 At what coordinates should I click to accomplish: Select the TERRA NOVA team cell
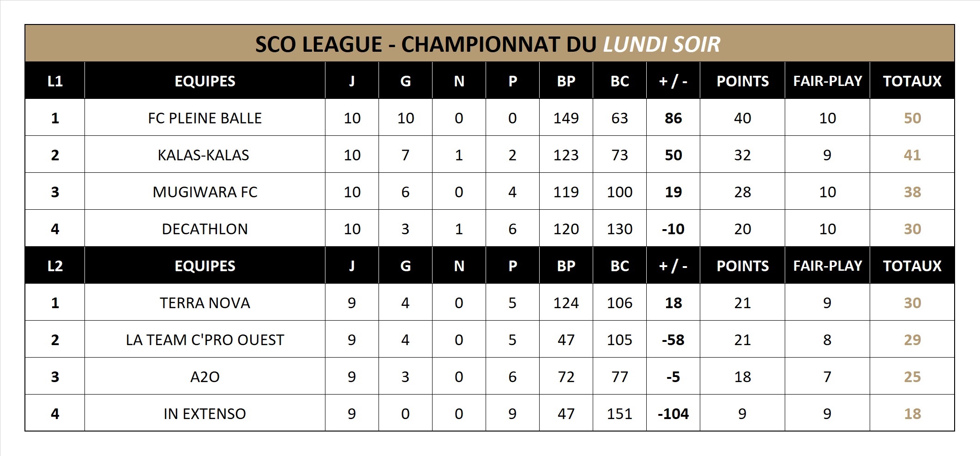tap(204, 303)
